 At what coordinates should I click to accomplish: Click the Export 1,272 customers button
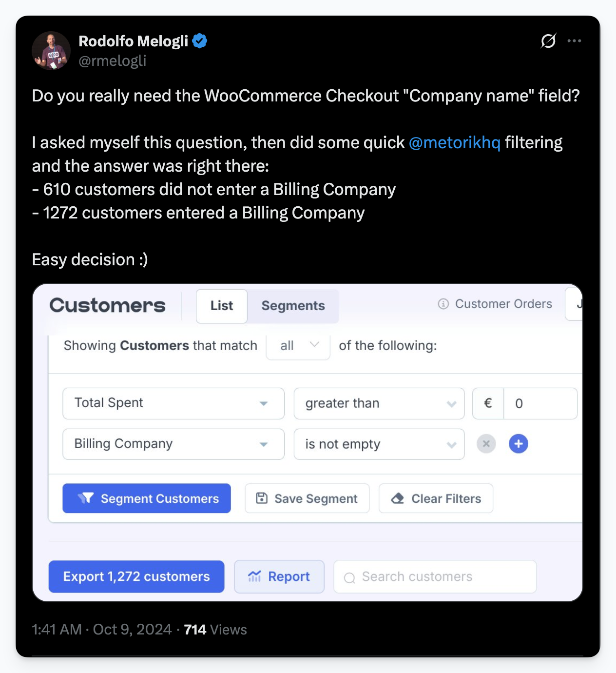(136, 576)
